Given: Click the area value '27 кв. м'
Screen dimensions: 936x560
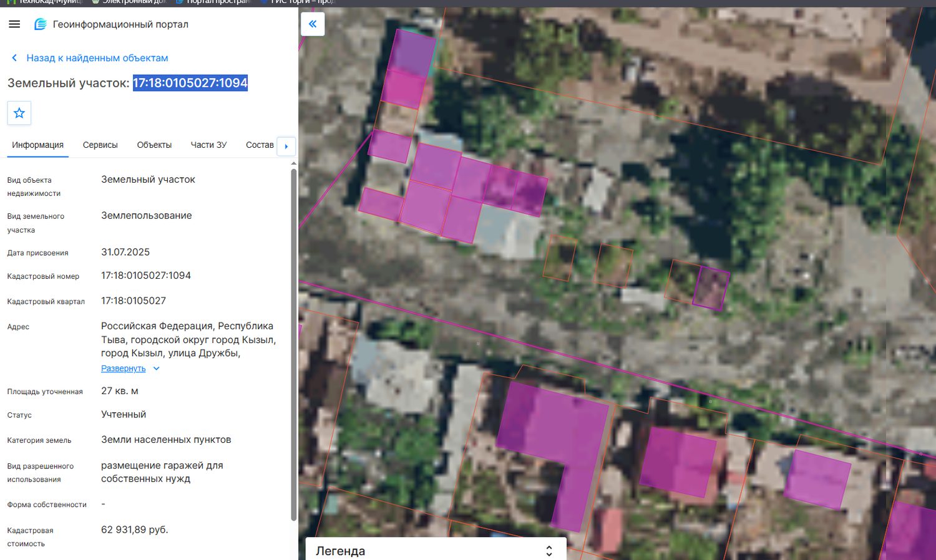Looking at the screenshot, I should pos(120,391).
